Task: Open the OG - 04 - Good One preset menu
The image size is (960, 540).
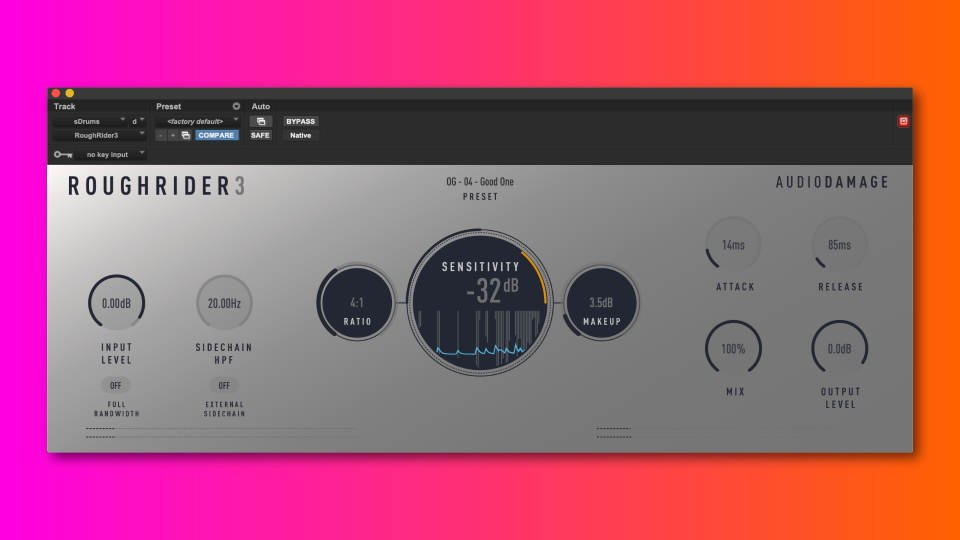Action: (x=480, y=182)
